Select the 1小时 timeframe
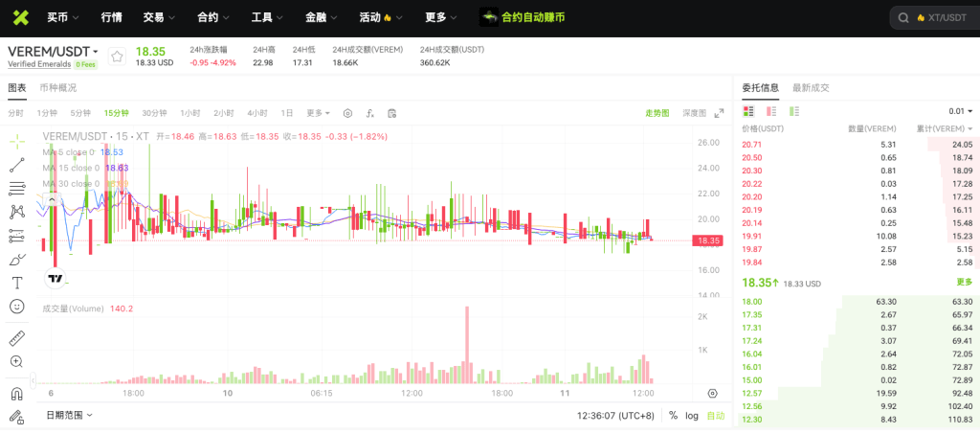The width and height of the screenshot is (980, 434). [x=190, y=113]
